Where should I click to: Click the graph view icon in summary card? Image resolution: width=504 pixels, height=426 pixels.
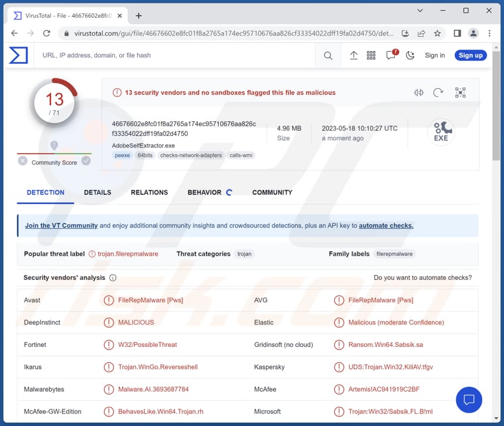460,92
